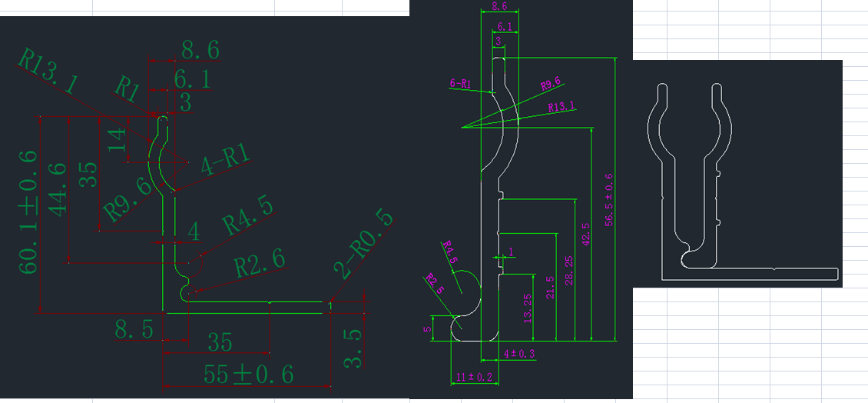Click the 21.5 vertical dimension
The image size is (868, 403).
(550, 288)
